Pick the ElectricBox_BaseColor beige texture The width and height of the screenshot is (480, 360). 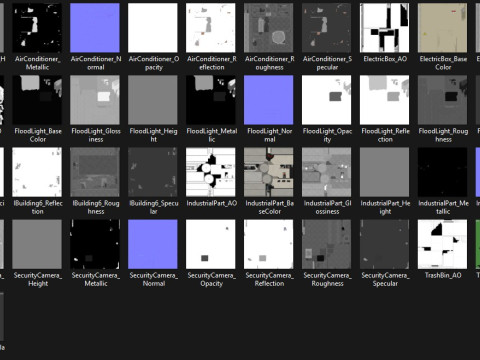(443, 28)
